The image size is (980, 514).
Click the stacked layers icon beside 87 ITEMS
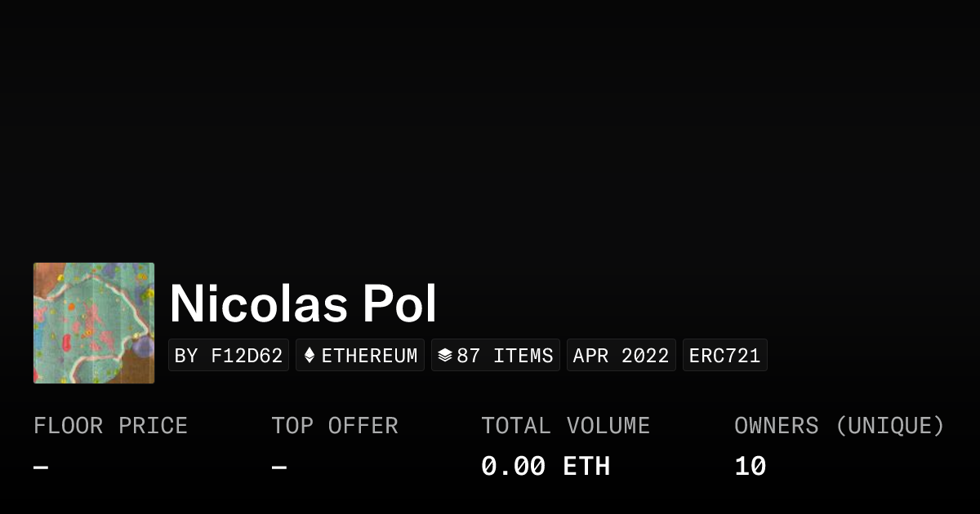coord(445,356)
